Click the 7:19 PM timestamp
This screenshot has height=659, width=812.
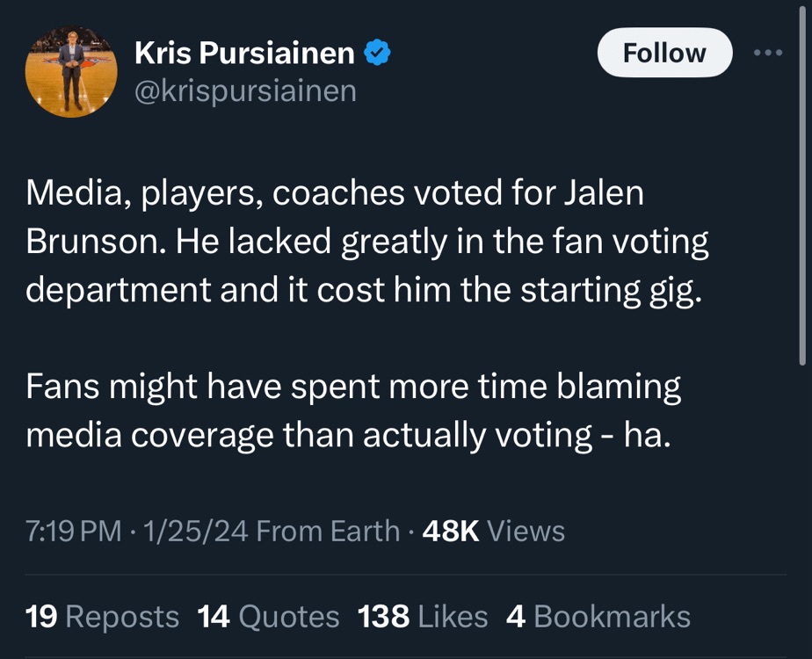(x=74, y=531)
